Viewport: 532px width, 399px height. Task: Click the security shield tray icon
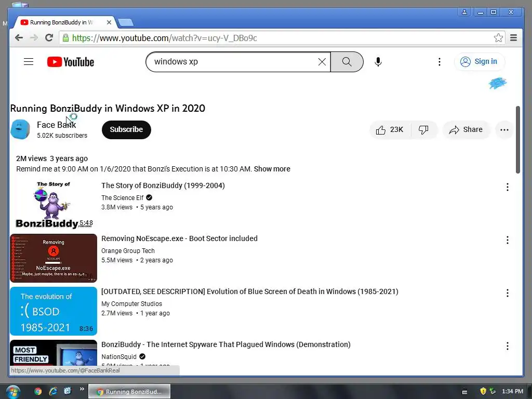[x=483, y=392]
